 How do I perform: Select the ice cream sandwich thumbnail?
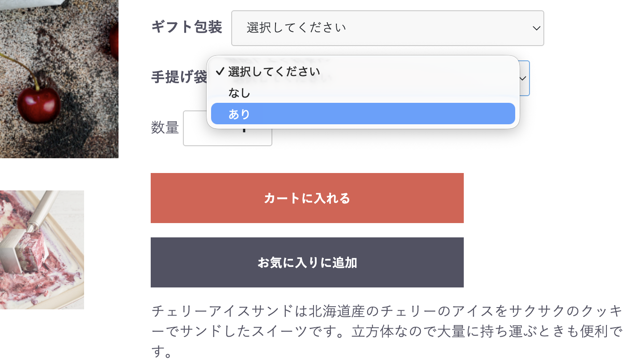pos(42,250)
